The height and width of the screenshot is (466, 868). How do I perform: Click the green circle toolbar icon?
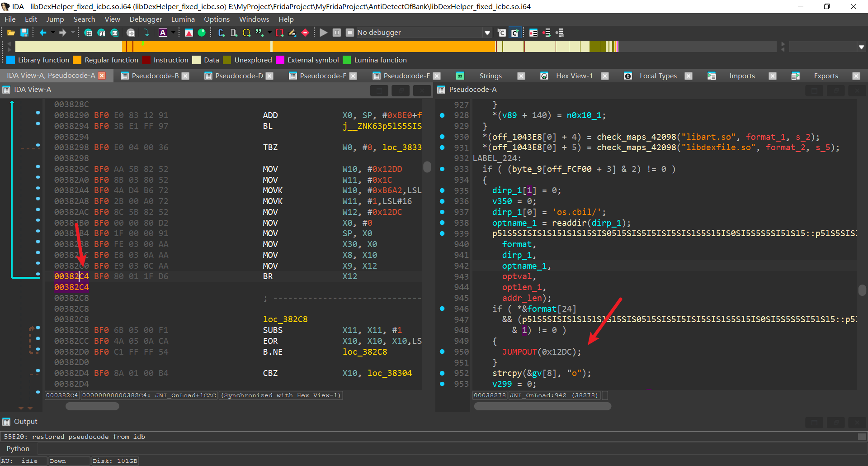tap(202, 33)
